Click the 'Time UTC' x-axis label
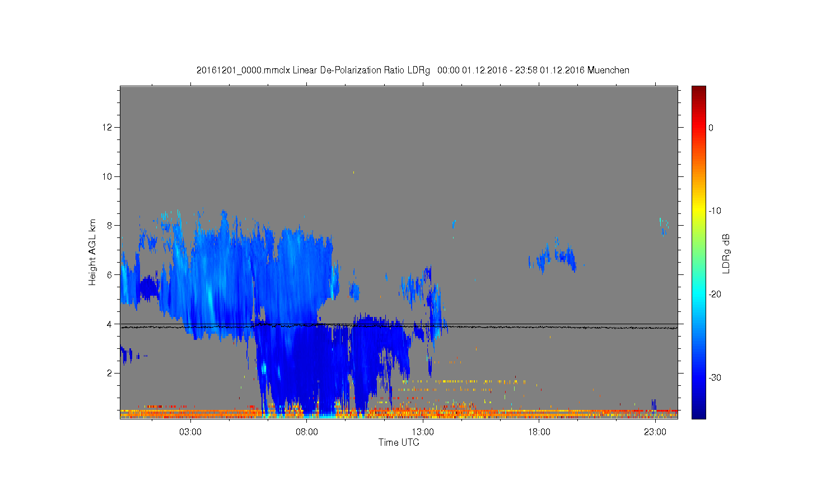Image resolution: width=840 pixels, height=504 pixels. coord(399,442)
